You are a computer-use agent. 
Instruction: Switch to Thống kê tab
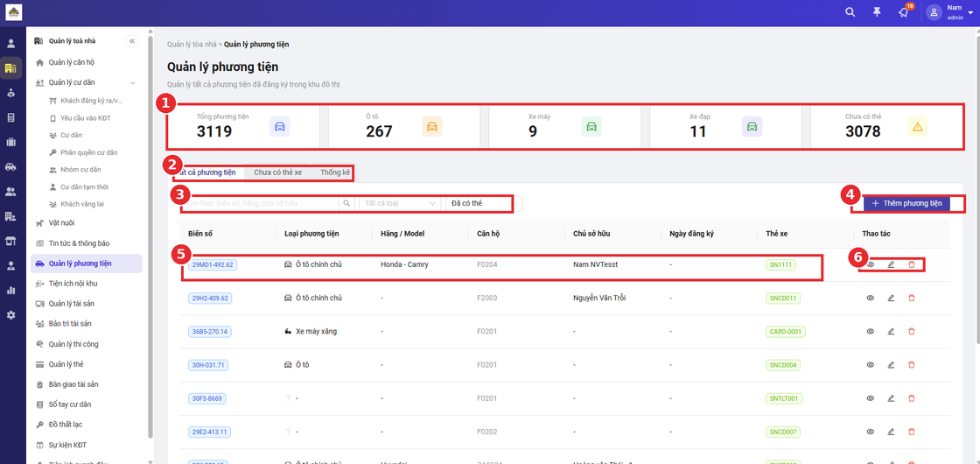click(335, 172)
